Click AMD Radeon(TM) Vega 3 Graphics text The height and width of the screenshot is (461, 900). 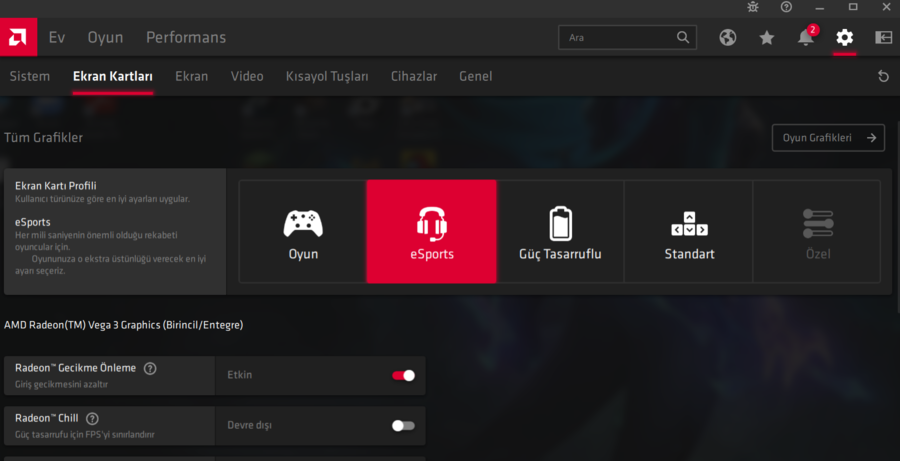tap(123, 326)
